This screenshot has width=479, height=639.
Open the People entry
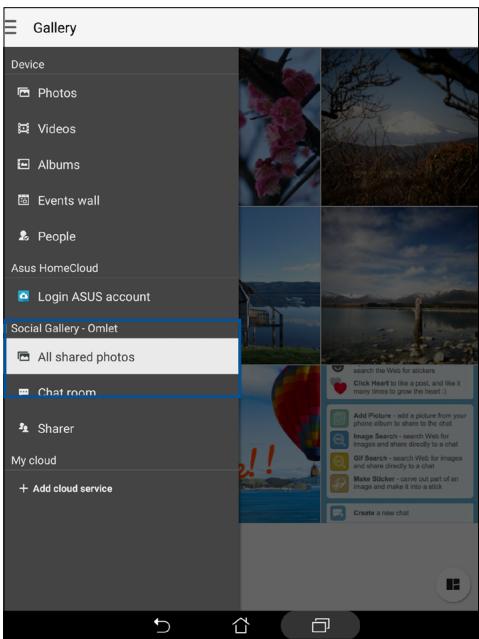click(x=121, y=236)
